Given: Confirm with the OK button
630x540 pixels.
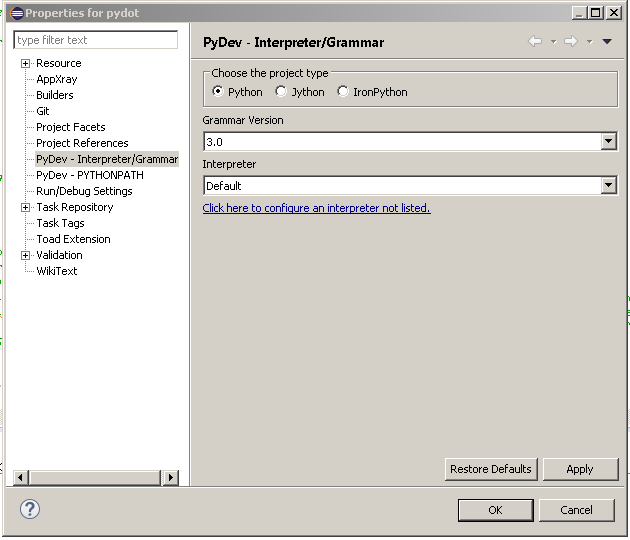Looking at the screenshot, I should tap(495, 510).
